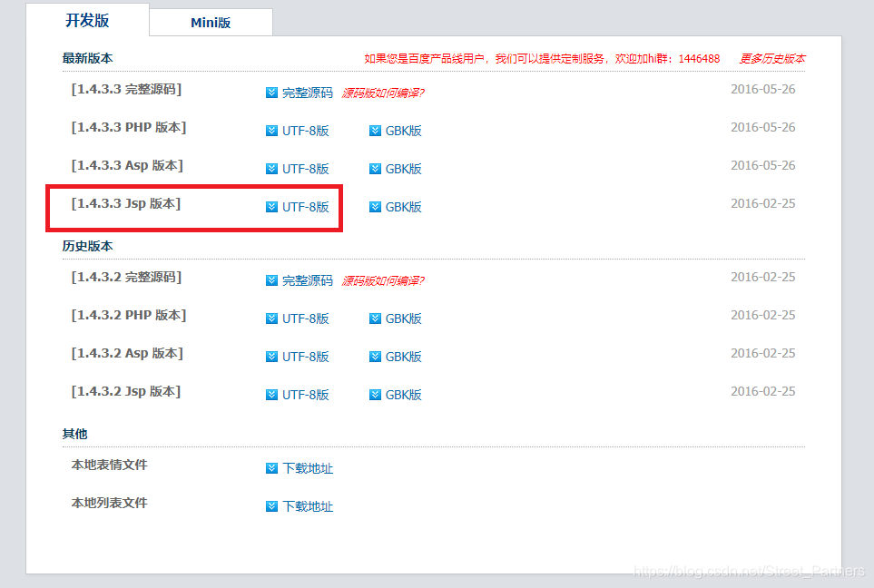874x588 pixels.
Task: Click download icon for 本地列表文件
Action: [271, 506]
